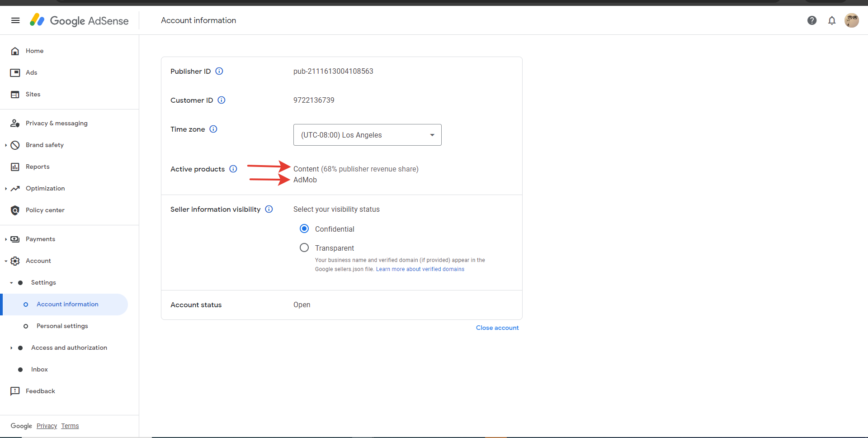The height and width of the screenshot is (438, 868).
Task: Click the Account gear icon
Action: click(x=15, y=261)
